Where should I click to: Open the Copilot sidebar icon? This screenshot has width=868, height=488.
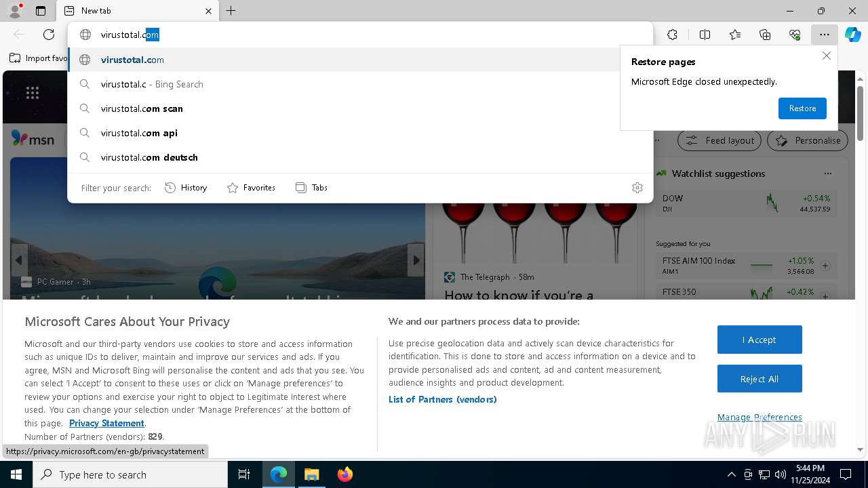[852, 35]
